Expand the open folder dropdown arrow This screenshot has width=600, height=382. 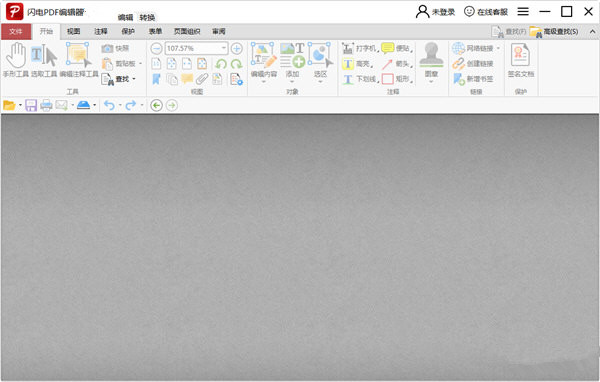click(x=20, y=105)
